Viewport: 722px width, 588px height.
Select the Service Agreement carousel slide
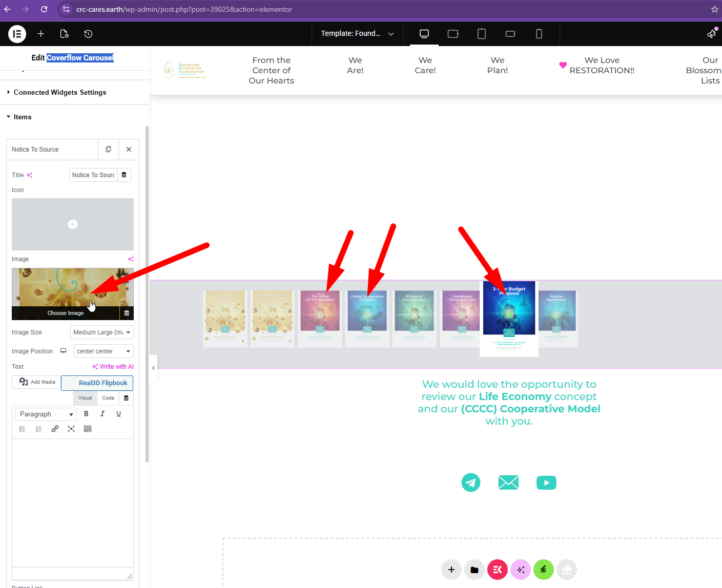pos(557,319)
